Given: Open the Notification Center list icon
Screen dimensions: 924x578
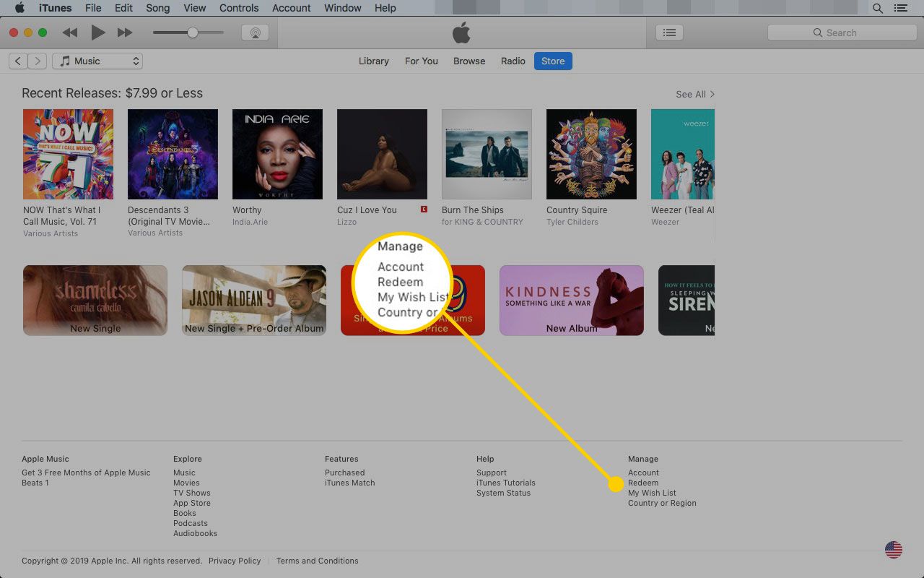Looking at the screenshot, I should [900, 8].
